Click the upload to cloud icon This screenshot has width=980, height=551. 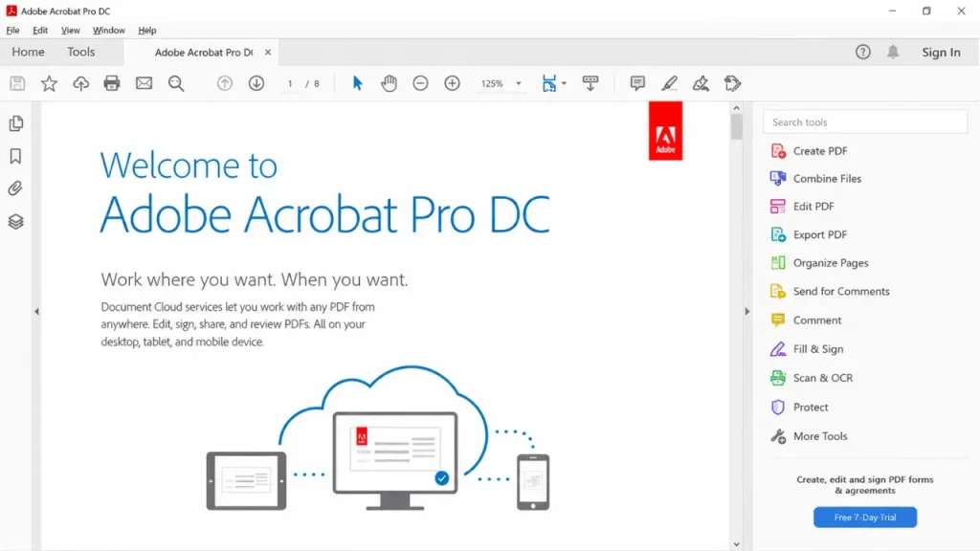80,83
